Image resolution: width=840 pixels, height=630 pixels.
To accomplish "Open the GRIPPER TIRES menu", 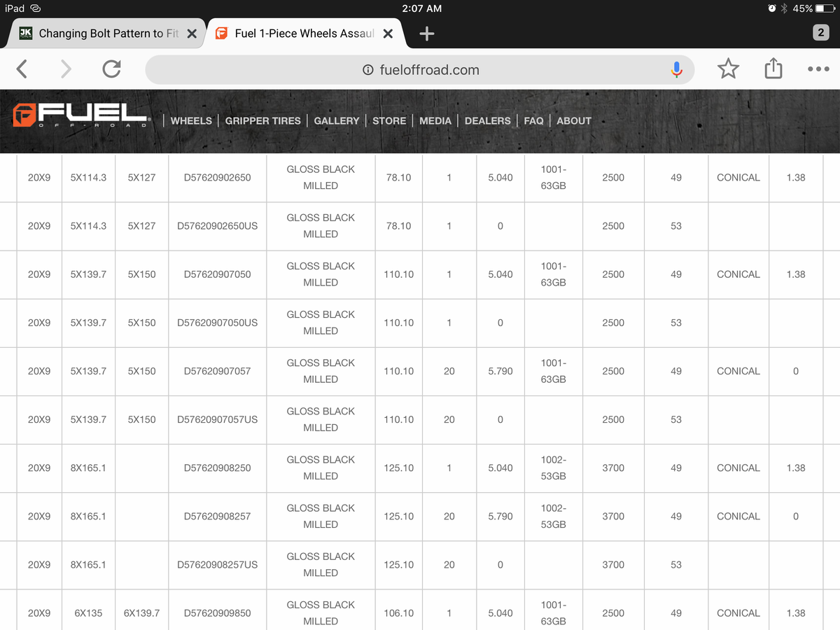I will (x=262, y=120).
